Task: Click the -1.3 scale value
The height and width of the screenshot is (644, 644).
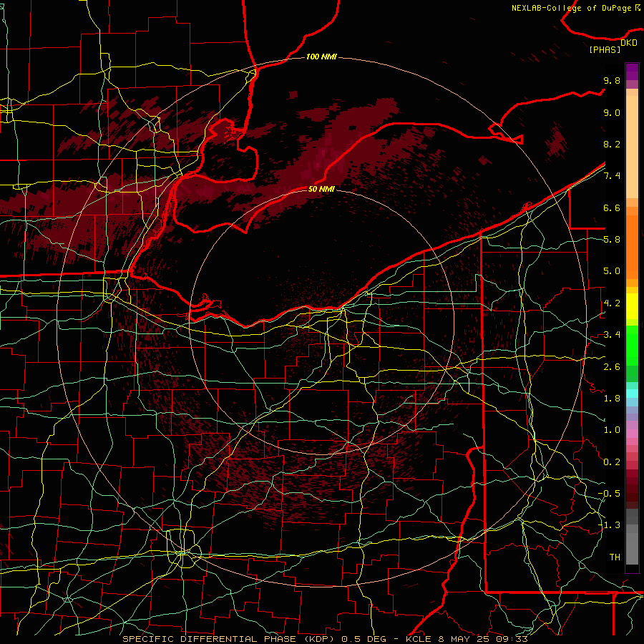Action: click(x=609, y=525)
